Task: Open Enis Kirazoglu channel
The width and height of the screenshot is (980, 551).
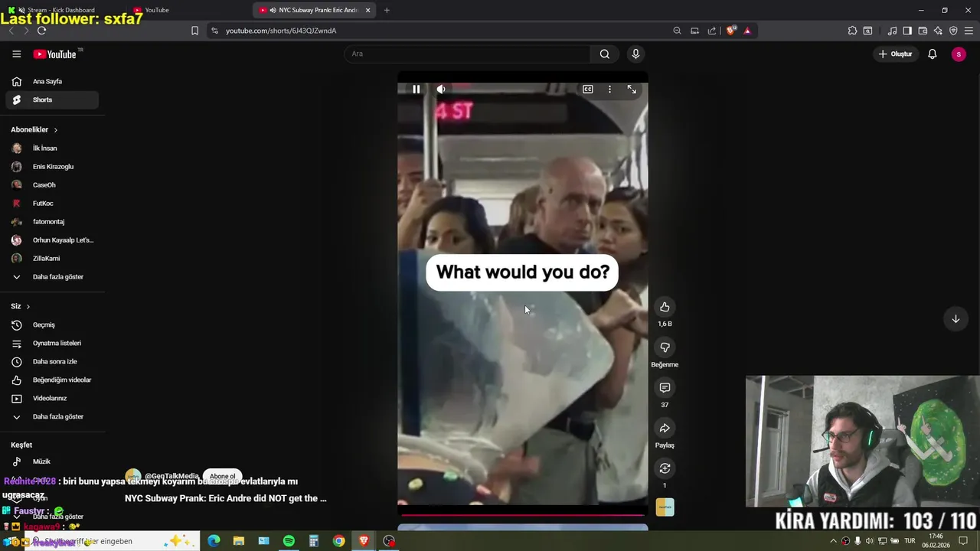Action: [52, 166]
